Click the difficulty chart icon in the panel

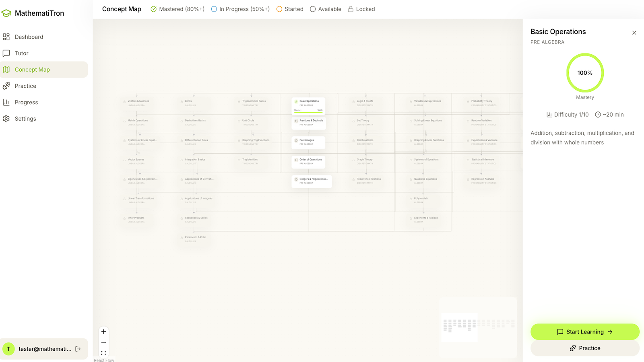(x=550, y=114)
